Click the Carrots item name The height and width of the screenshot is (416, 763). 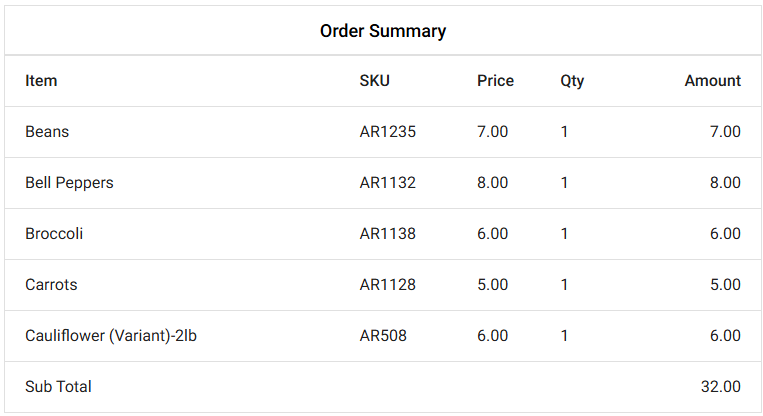(51, 285)
